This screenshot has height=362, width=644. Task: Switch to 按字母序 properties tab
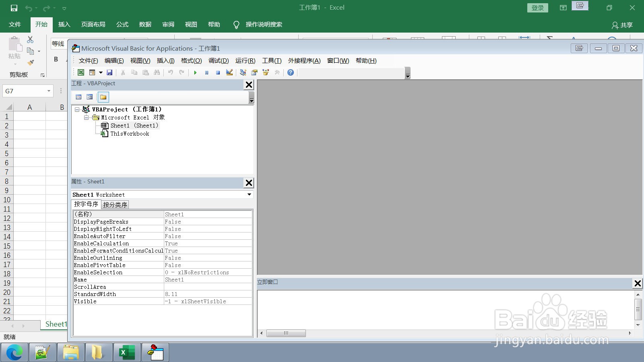[x=86, y=204]
